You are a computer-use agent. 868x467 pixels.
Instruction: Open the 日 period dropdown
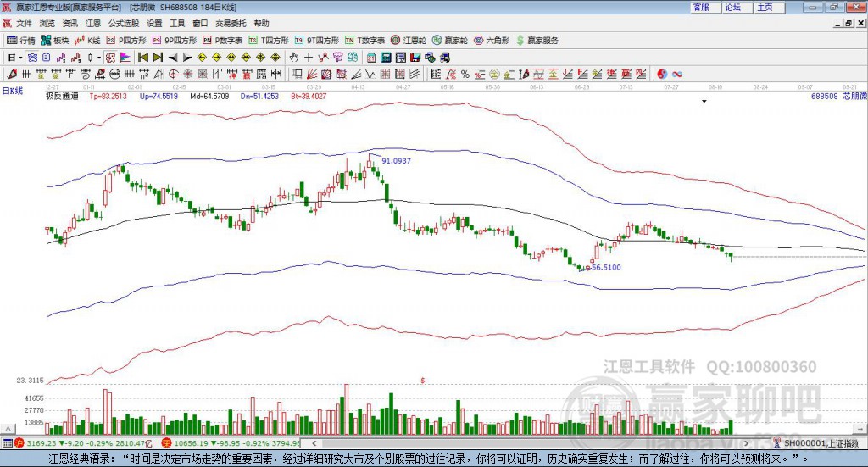pos(14,58)
